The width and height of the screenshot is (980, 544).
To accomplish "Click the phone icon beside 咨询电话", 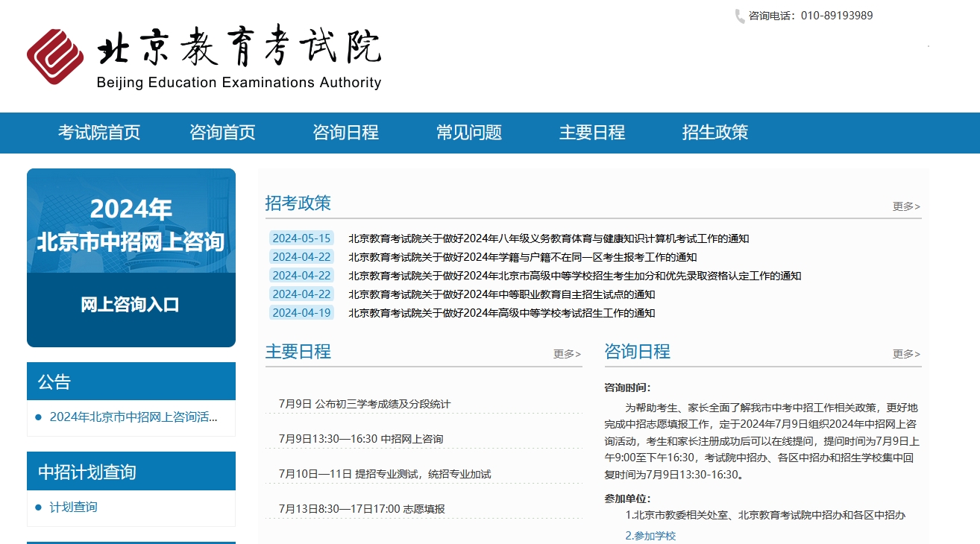I will point(740,16).
